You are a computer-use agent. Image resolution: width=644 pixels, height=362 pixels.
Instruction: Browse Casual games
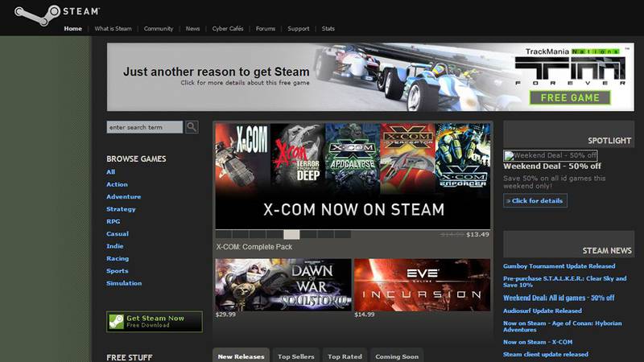(118, 233)
